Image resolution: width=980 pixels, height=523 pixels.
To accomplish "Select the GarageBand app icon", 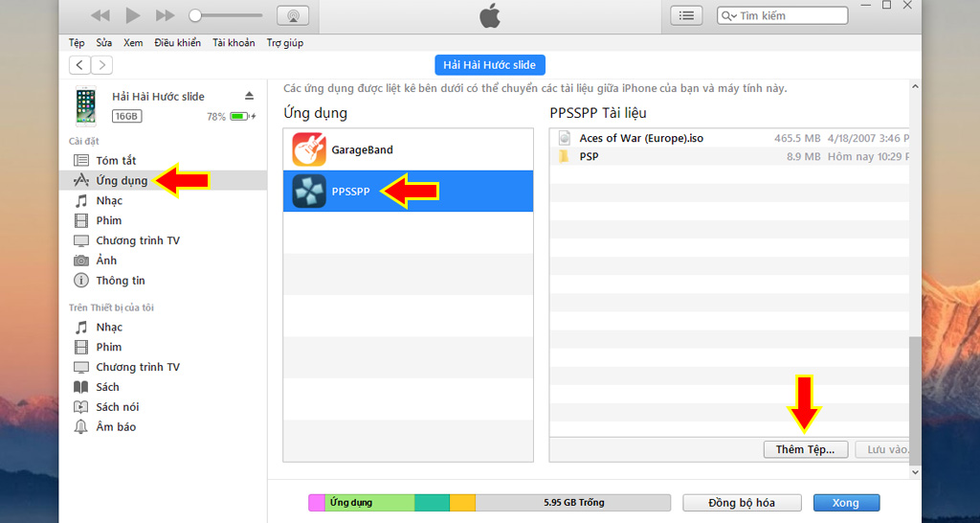I will tap(309, 150).
